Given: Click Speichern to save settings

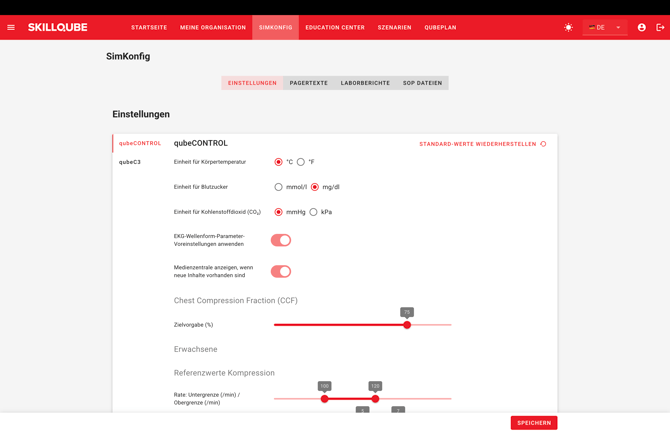Looking at the screenshot, I should tap(534, 423).
